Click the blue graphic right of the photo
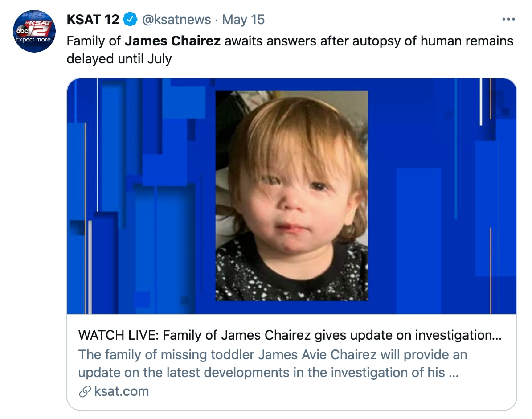532x419 pixels. 442,196
